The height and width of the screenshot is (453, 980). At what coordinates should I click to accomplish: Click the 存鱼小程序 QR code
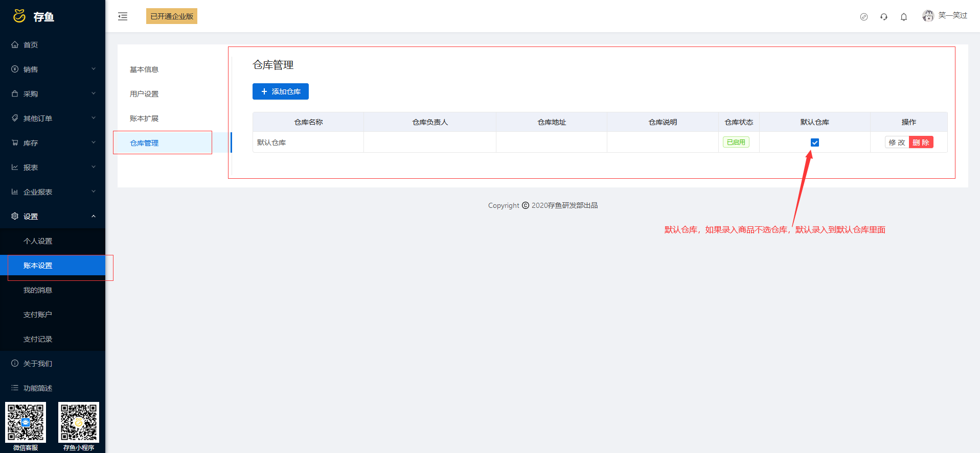coord(79,422)
